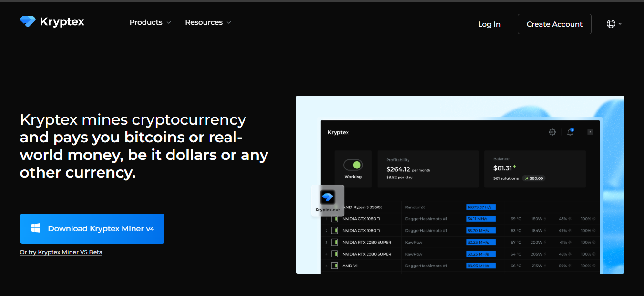The width and height of the screenshot is (644, 296).
Task: Click the notification bell with badge
Action: [x=570, y=132]
